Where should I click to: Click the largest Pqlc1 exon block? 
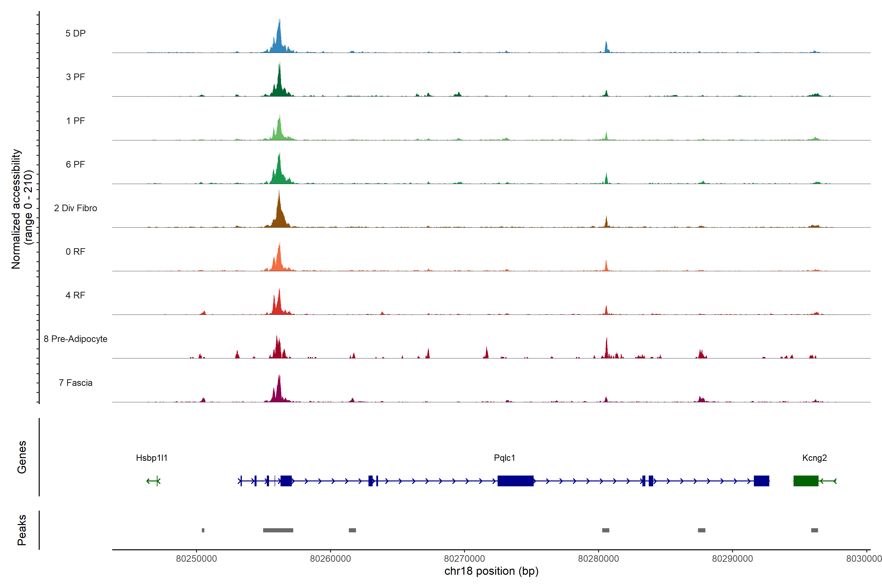pyautogui.click(x=515, y=481)
